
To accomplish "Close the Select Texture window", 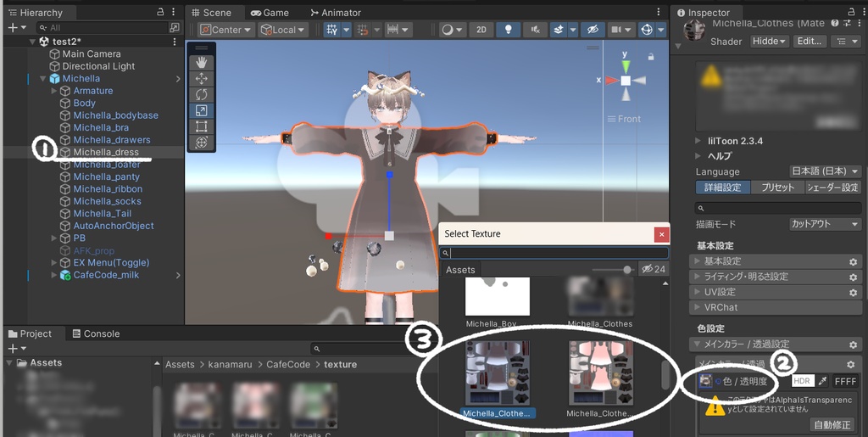I will click(661, 235).
